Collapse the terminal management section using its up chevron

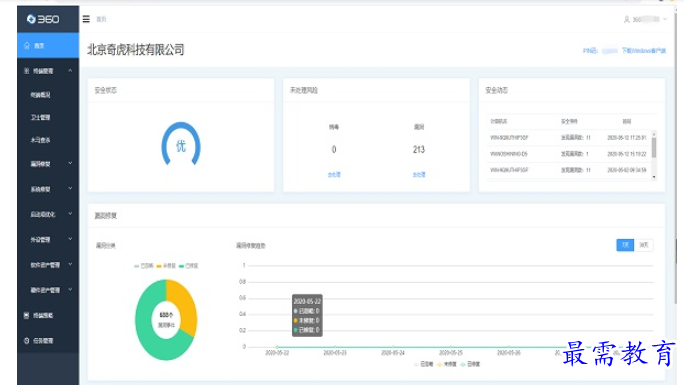pyautogui.click(x=70, y=70)
